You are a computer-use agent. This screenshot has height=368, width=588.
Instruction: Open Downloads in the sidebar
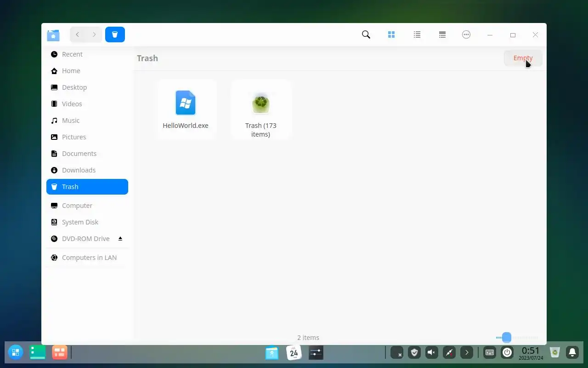tap(87, 170)
